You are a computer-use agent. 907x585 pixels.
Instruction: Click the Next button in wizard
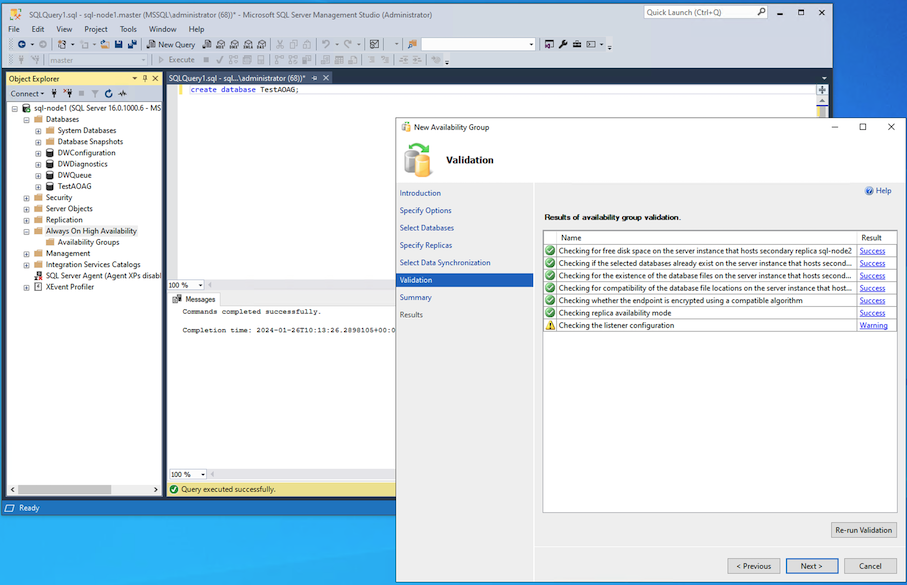(x=812, y=566)
